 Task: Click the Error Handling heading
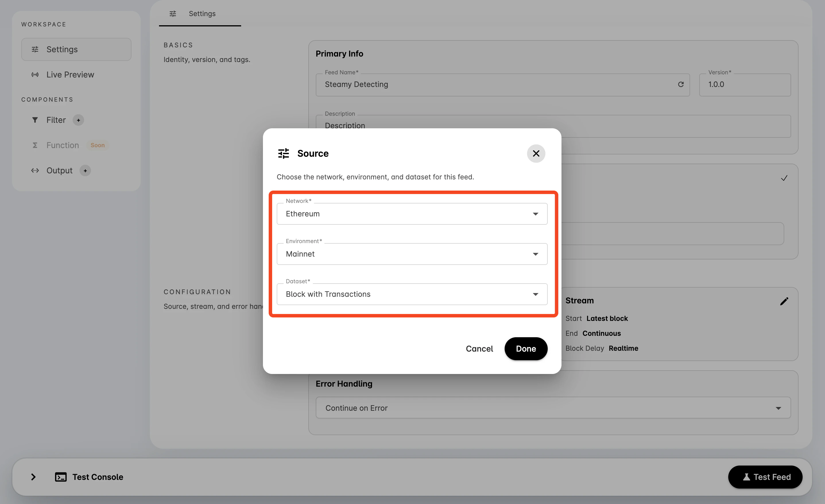[344, 383]
